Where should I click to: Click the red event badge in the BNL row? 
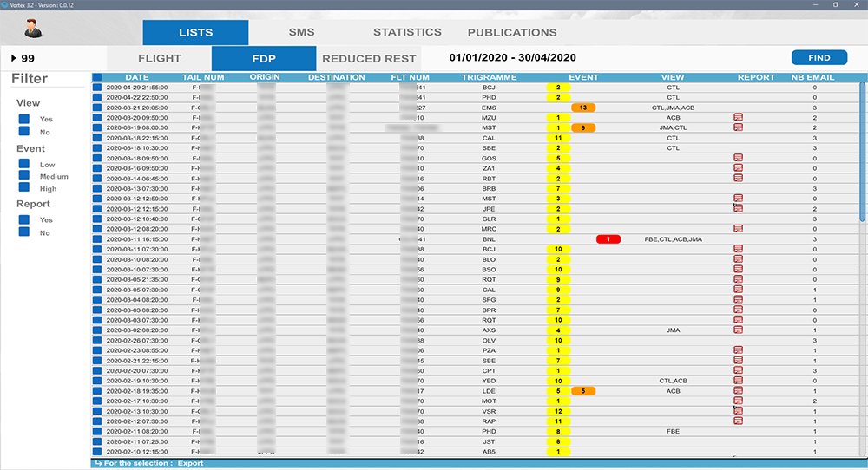608,239
